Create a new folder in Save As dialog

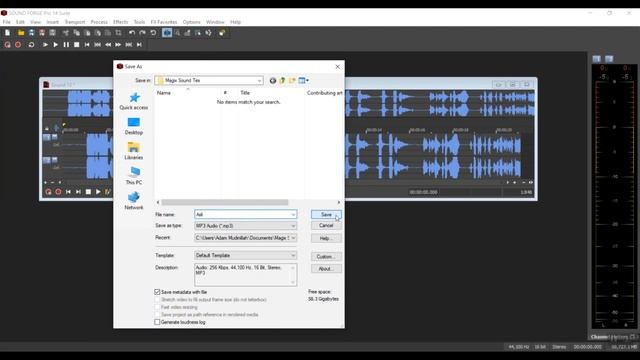point(292,80)
